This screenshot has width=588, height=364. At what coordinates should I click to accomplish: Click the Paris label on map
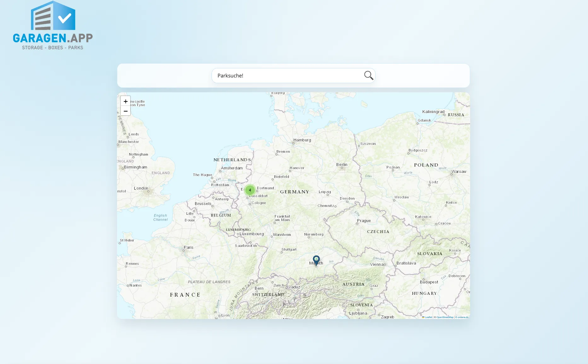pyautogui.click(x=189, y=247)
